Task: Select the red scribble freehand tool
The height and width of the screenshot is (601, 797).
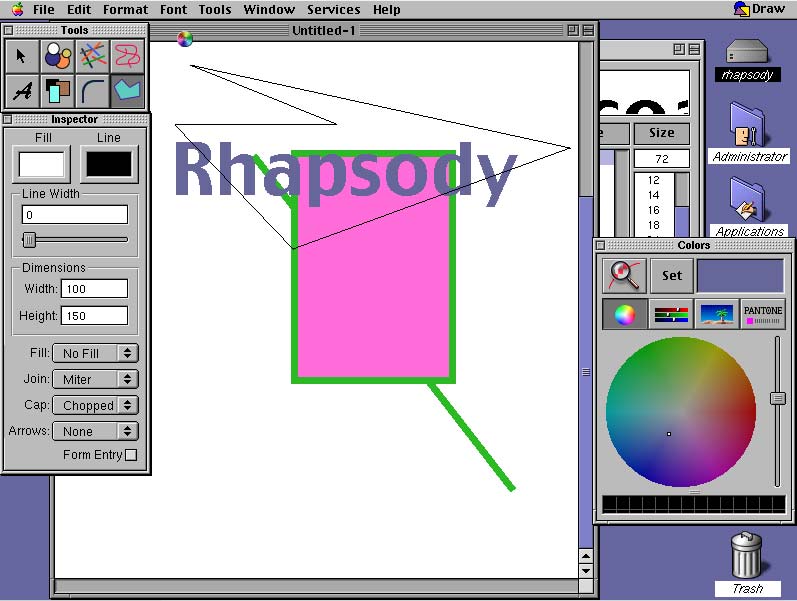Action: 128,56
